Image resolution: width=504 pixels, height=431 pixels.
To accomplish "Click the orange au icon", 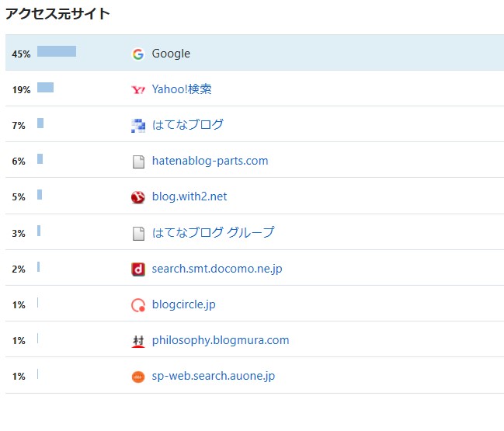I will (138, 377).
